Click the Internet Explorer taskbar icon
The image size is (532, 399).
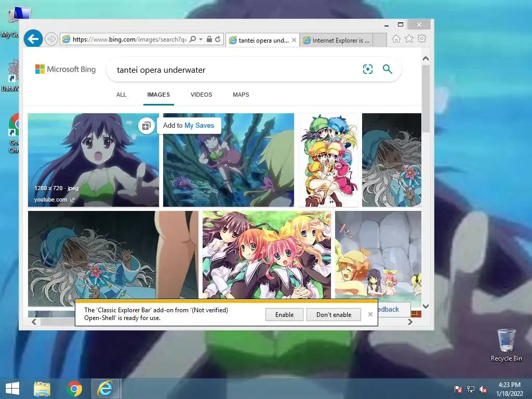(x=105, y=389)
